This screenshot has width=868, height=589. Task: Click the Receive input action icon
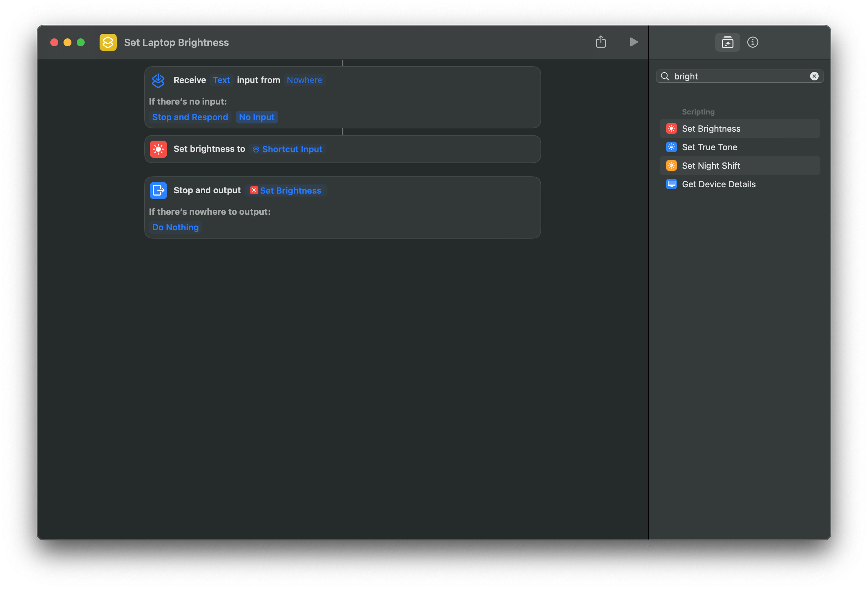click(158, 80)
